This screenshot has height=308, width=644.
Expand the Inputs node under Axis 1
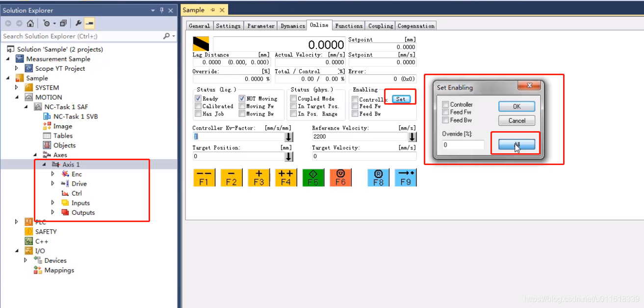point(53,203)
